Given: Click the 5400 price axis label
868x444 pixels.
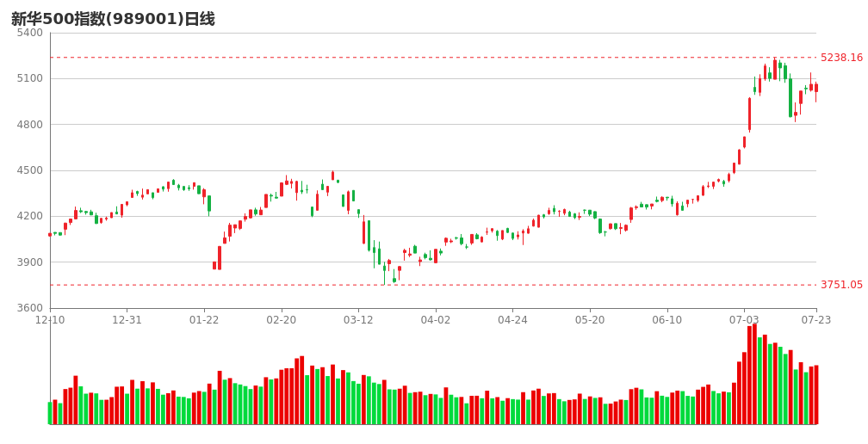Looking at the screenshot, I should pos(29,33).
